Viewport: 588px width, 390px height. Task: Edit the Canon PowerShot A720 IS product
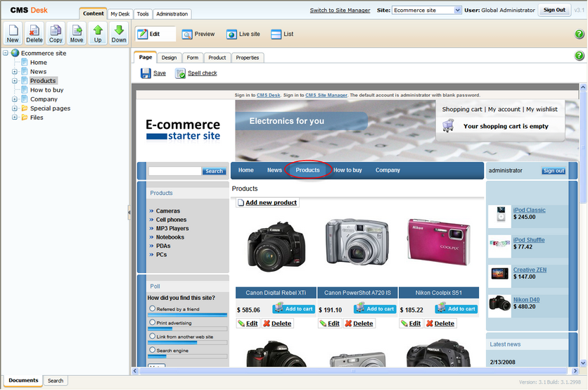pyautogui.click(x=330, y=324)
